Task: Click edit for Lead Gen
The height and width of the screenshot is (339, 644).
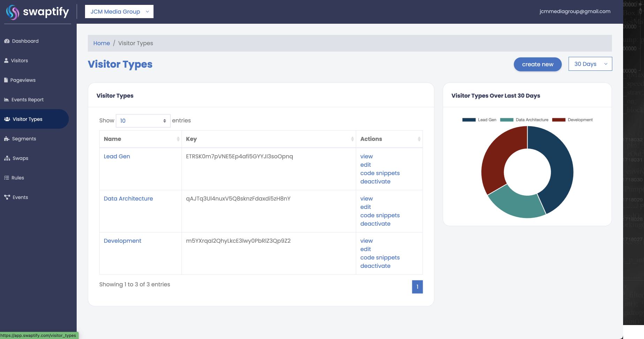Action: [366, 165]
